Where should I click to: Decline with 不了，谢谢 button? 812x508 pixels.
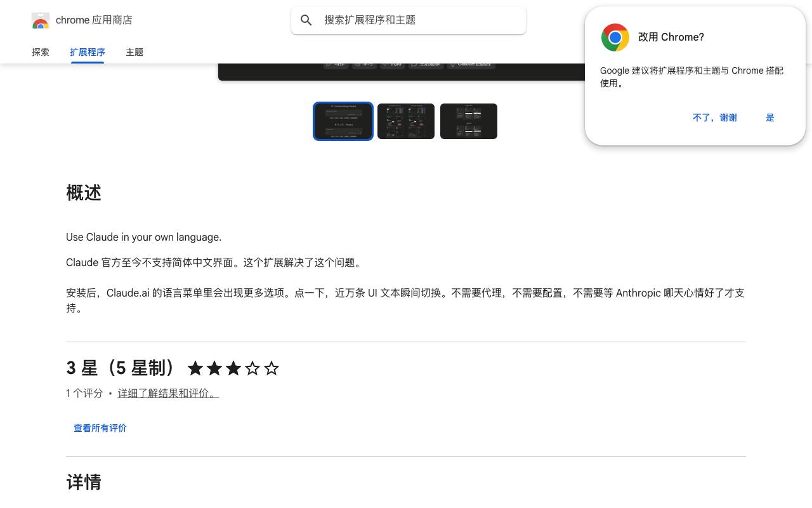point(715,117)
